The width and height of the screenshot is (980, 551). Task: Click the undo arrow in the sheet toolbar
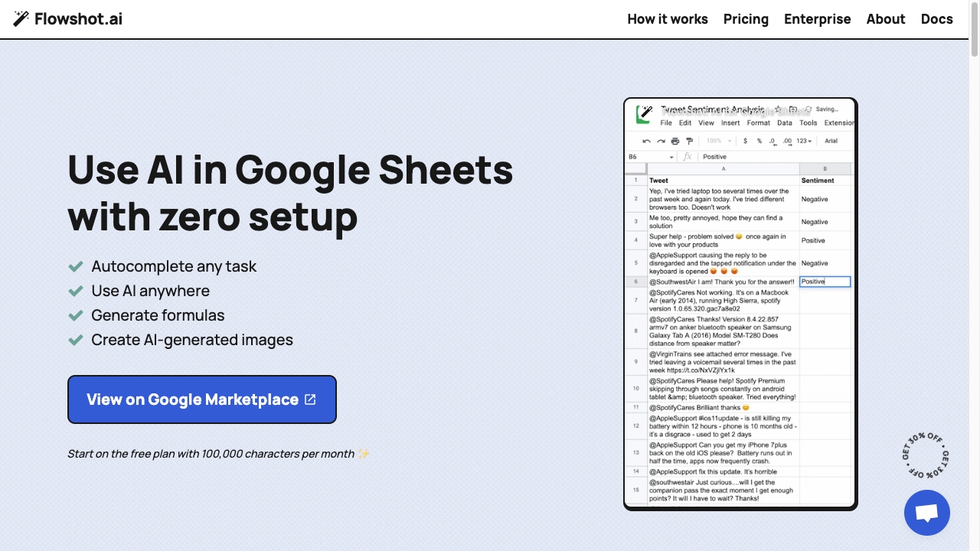pyautogui.click(x=646, y=142)
